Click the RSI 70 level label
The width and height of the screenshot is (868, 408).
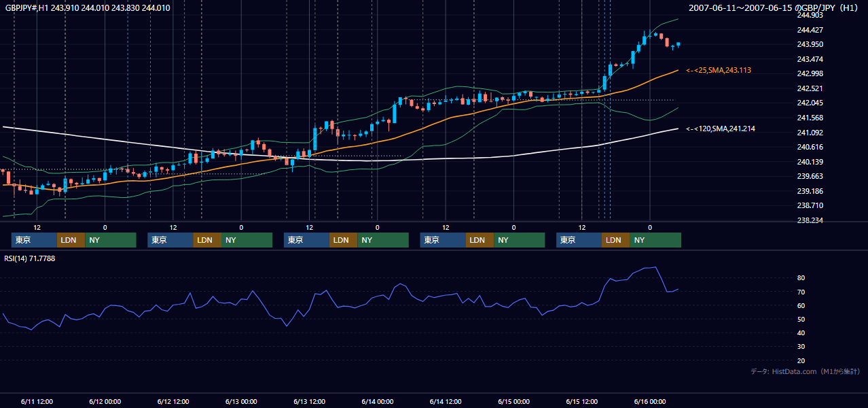coord(801,292)
